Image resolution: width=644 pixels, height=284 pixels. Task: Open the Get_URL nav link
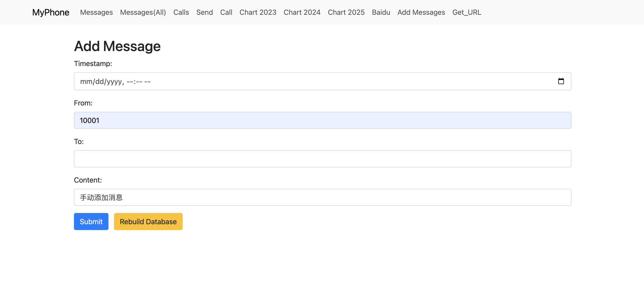click(467, 12)
